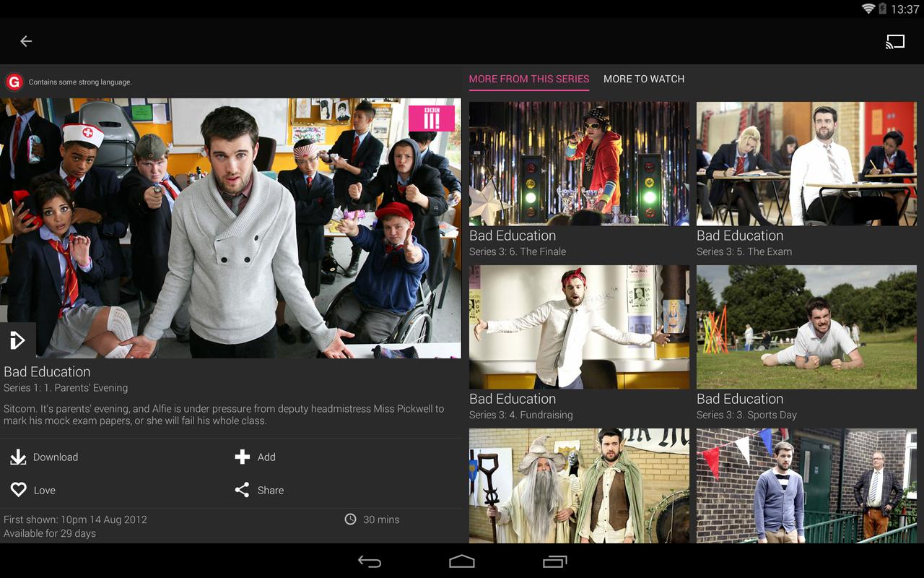Switch to More From This Series tab
This screenshot has height=578, width=924.
click(529, 79)
